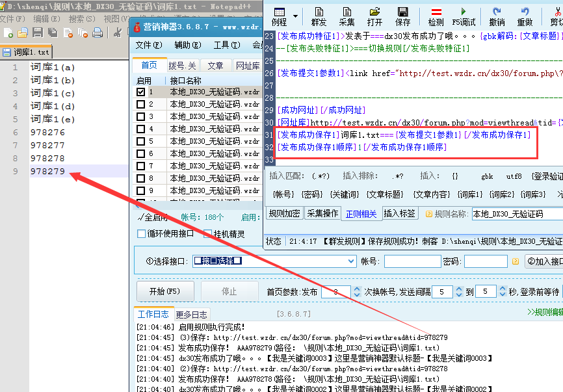
Task: Undo with the 撤销 icon
Action: [x=497, y=16]
